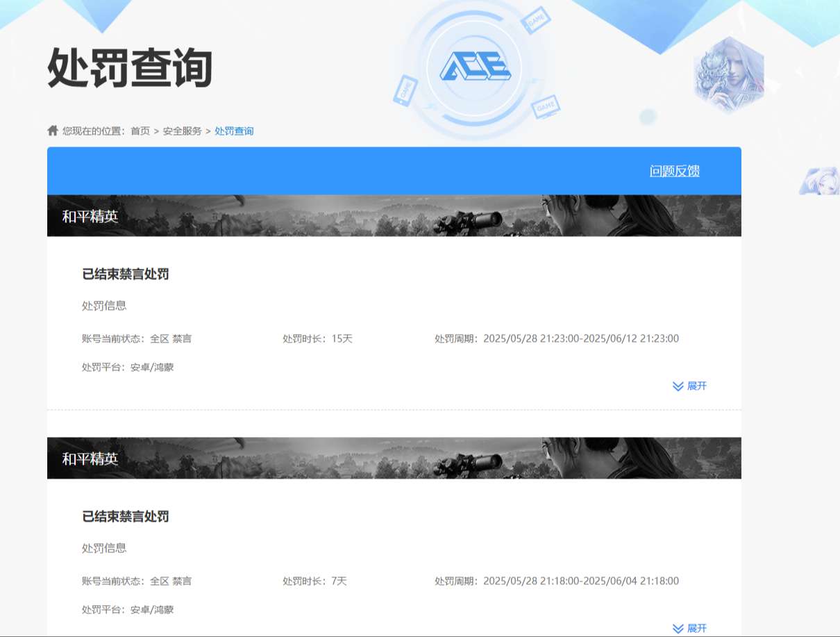Screen dimensions: 840x637
Task: Click the ACE logo at top center
Action: pos(475,68)
